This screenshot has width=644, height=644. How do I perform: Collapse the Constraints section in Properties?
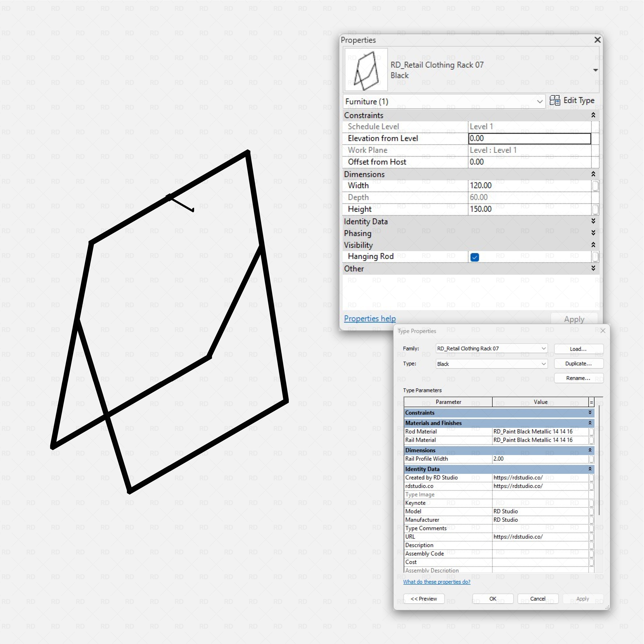[593, 115]
